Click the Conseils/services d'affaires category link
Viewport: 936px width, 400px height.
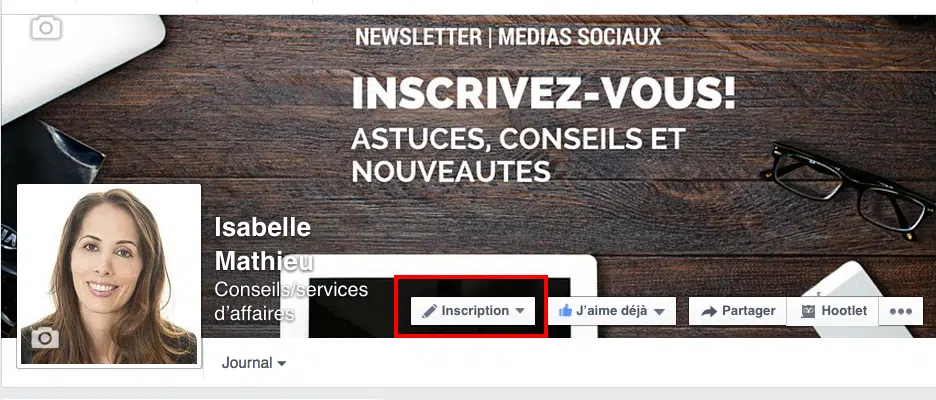click(x=291, y=301)
